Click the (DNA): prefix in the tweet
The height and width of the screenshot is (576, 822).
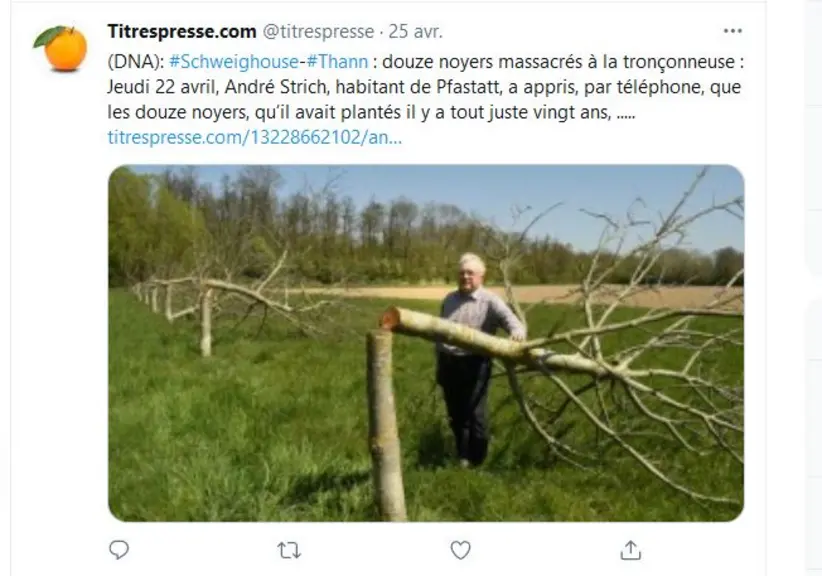[136, 62]
